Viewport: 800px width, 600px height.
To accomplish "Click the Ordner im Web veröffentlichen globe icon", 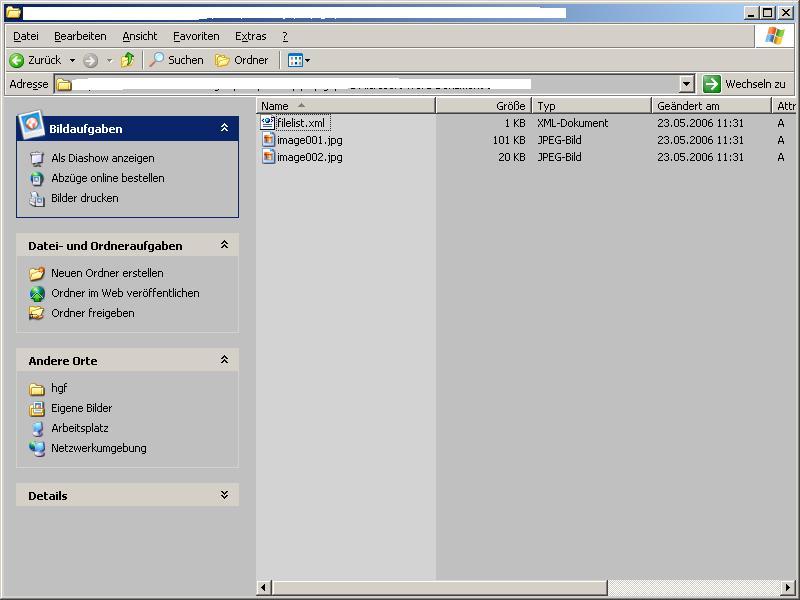I will [37, 293].
